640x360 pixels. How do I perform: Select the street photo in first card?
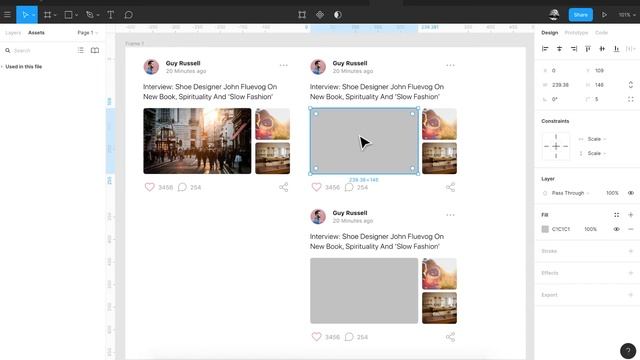(197, 141)
